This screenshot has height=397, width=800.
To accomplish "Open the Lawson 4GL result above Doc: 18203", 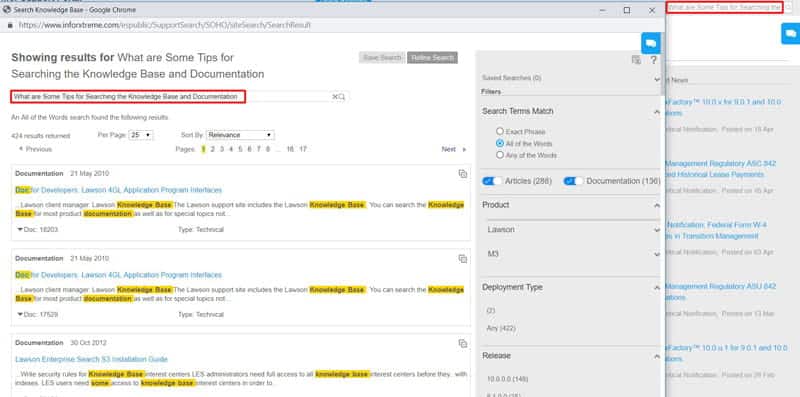I will click(118, 190).
